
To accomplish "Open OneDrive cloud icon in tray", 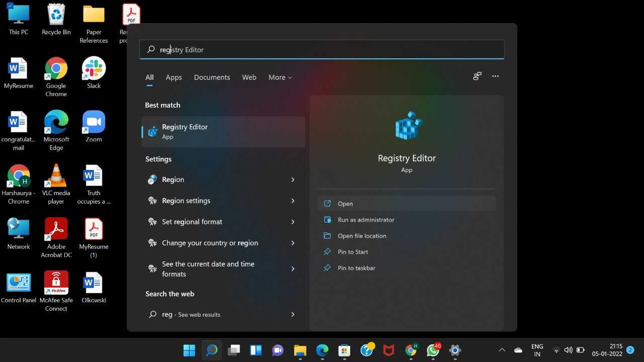I will [518, 350].
